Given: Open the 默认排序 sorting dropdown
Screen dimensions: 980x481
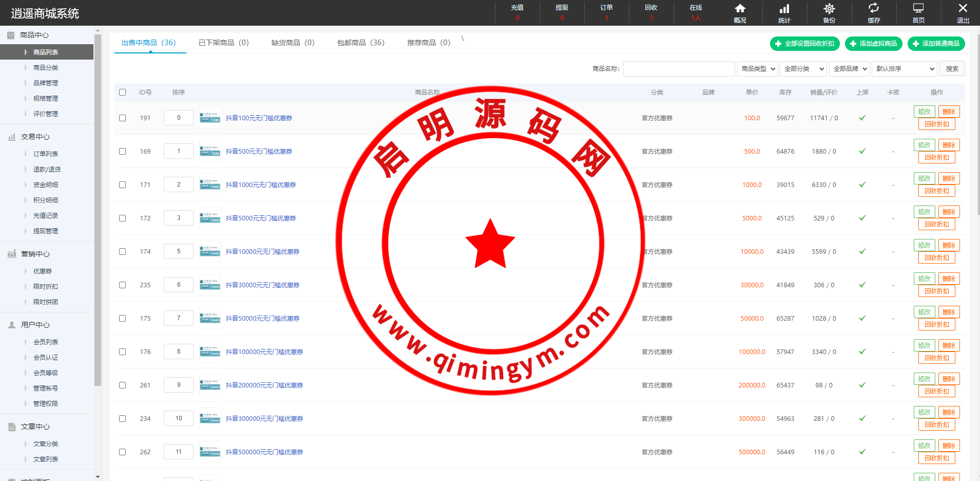Looking at the screenshot, I should pyautogui.click(x=905, y=69).
